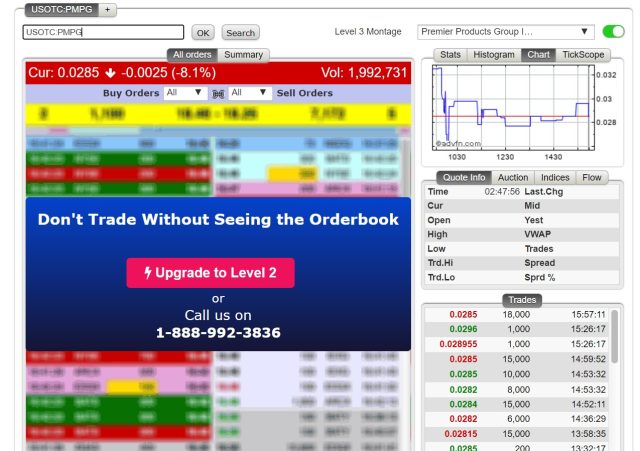Select the Chart tab

click(x=538, y=55)
